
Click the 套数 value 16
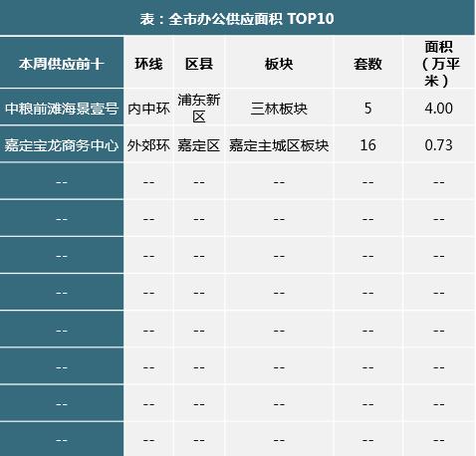[x=367, y=145]
